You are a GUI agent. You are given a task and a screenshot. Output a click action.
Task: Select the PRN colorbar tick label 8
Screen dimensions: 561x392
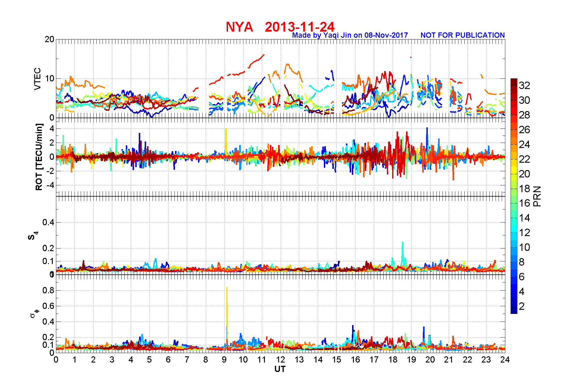[x=522, y=262]
